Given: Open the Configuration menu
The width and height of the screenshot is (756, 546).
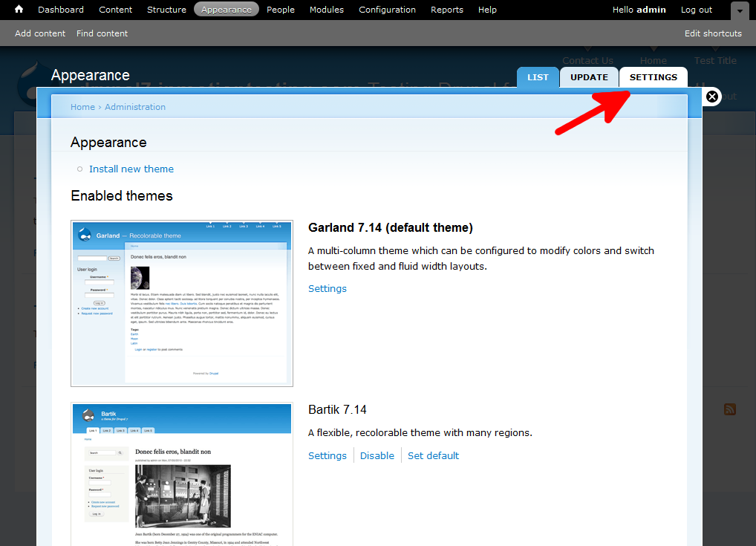Looking at the screenshot, I should [x=387, y=10].
